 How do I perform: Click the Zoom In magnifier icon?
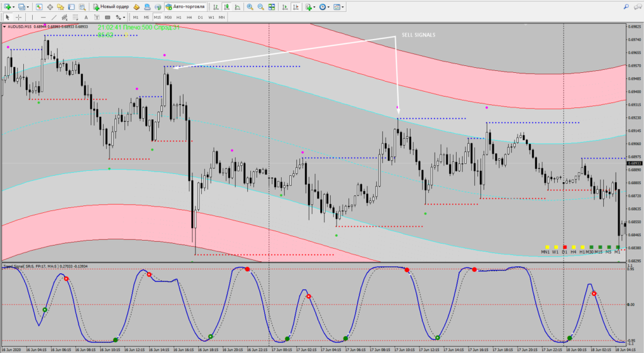click(x=250, y=7)
